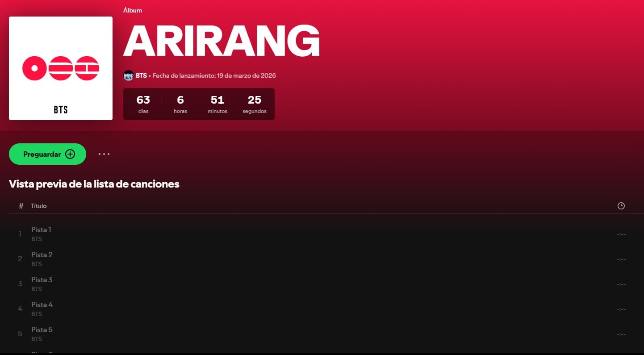
Task: Click the album cover artwork thumbnail
Action: click(x=60, y=68)
